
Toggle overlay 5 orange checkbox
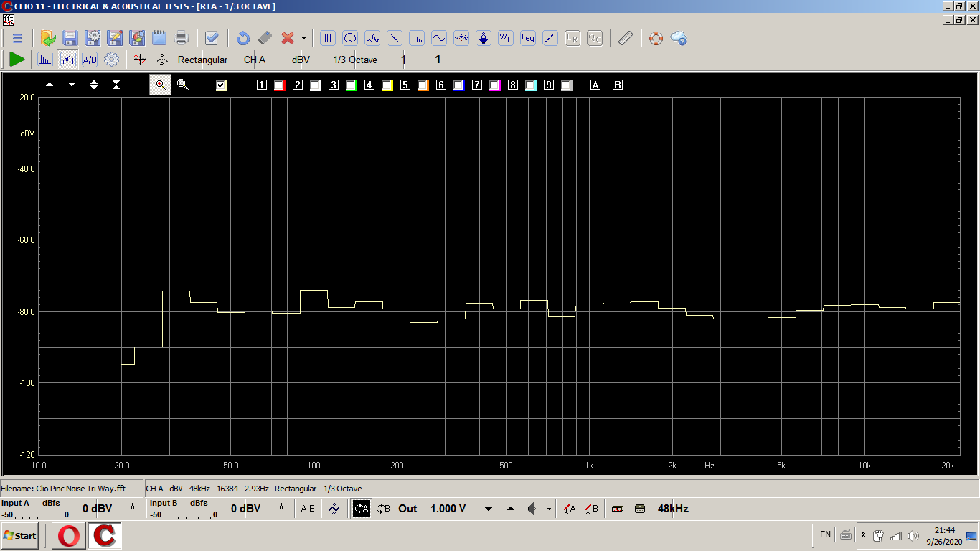[x=423, y=85]
